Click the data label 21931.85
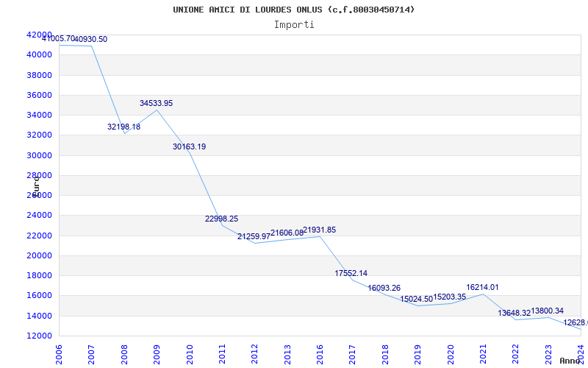Viewport: 588px width, 368px height. 320,230
